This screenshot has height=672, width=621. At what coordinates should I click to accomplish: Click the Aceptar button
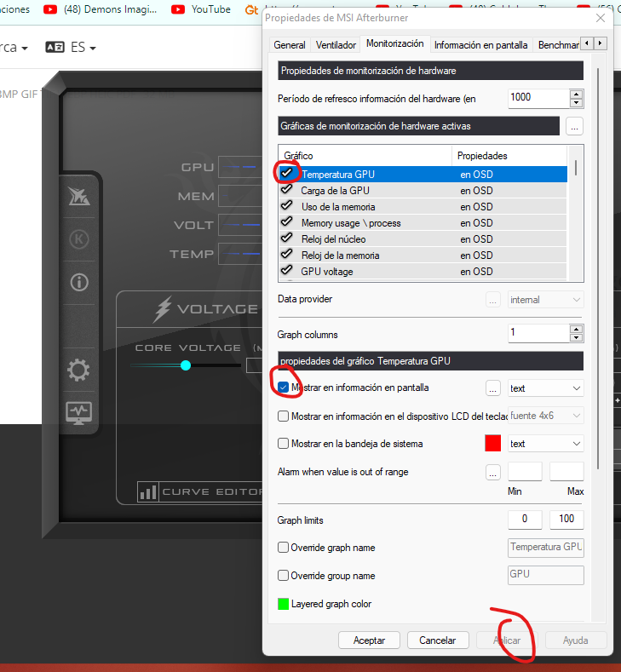coord(369,640)
